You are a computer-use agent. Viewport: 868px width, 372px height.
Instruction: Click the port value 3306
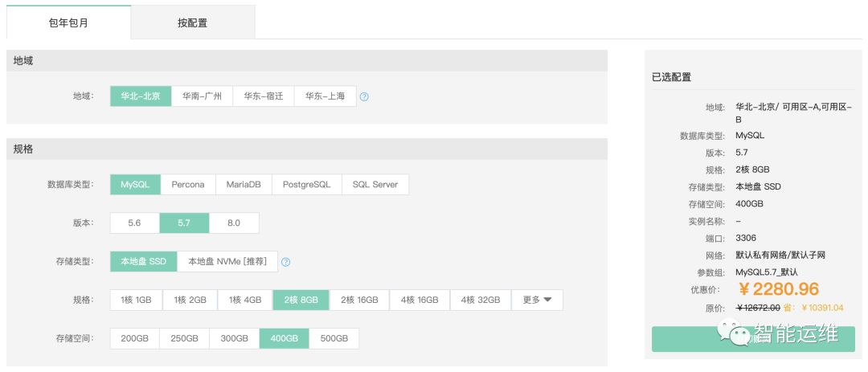click(746, 238)
